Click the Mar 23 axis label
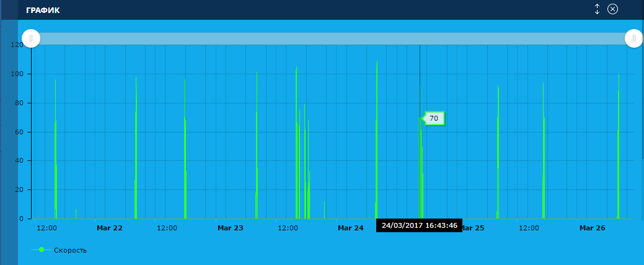The width and height of the screenshot is (644, 265). (x=230, y=228)
